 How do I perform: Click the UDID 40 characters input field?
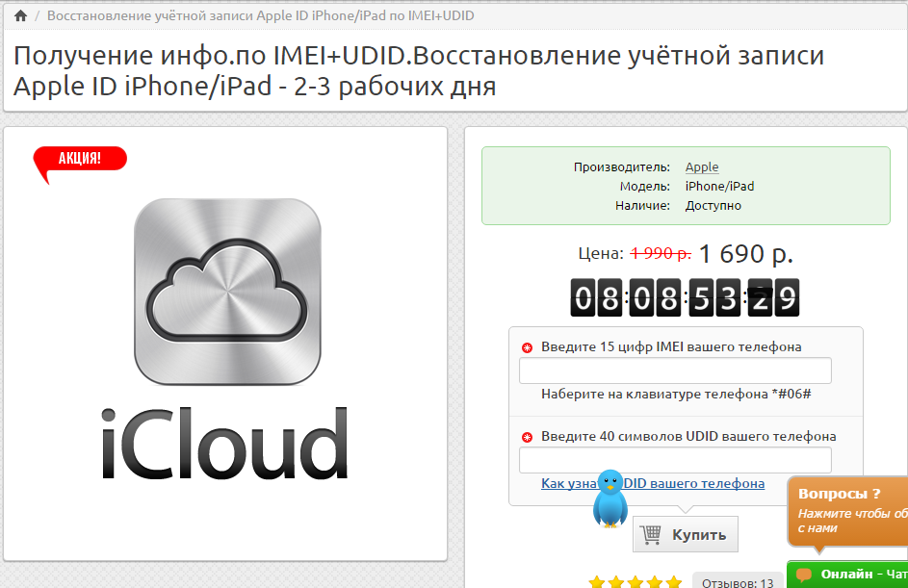click(x=675, y=461)
